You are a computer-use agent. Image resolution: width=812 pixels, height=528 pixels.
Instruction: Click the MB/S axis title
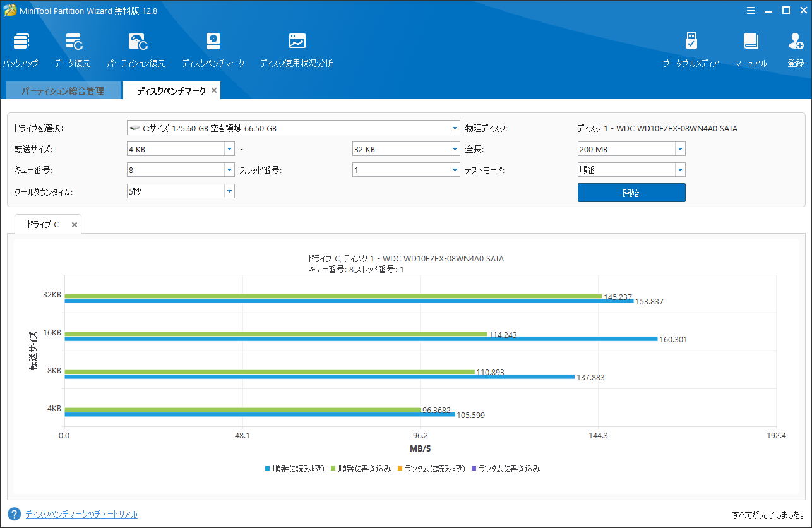420,448
